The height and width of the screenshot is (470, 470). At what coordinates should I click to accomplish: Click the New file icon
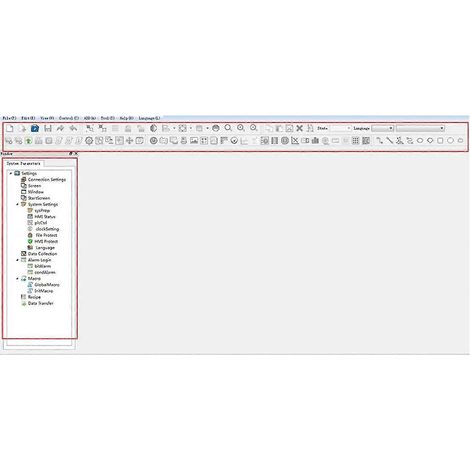(x=10, y=128)
